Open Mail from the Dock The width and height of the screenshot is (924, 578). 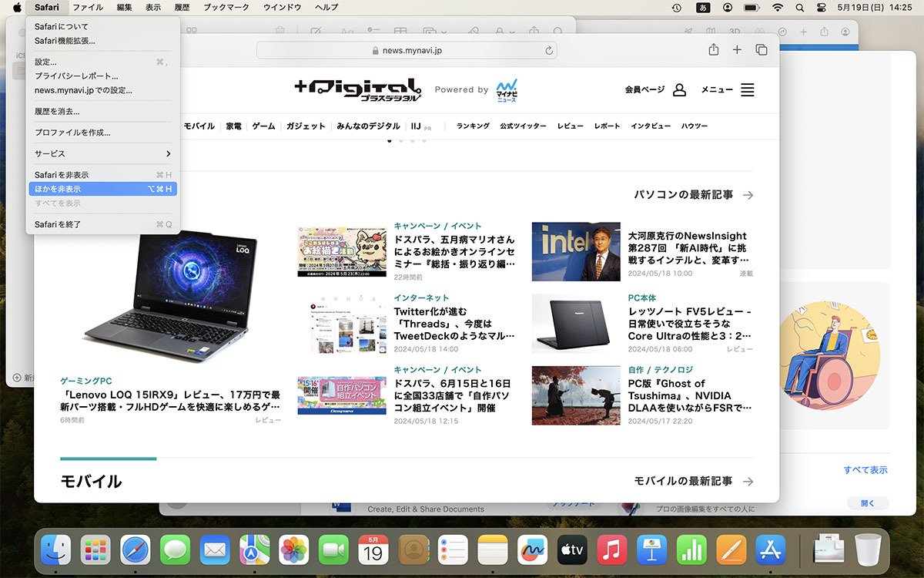coord(215,550)
